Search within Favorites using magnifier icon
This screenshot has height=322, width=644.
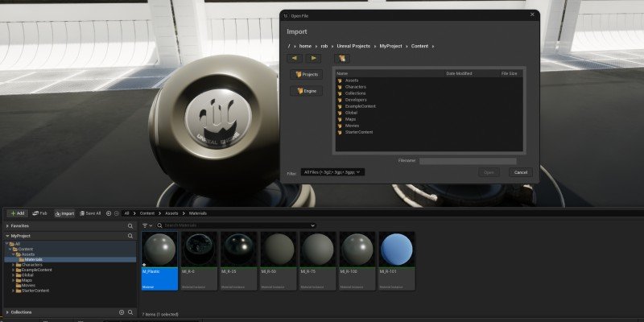pos(130,226)
